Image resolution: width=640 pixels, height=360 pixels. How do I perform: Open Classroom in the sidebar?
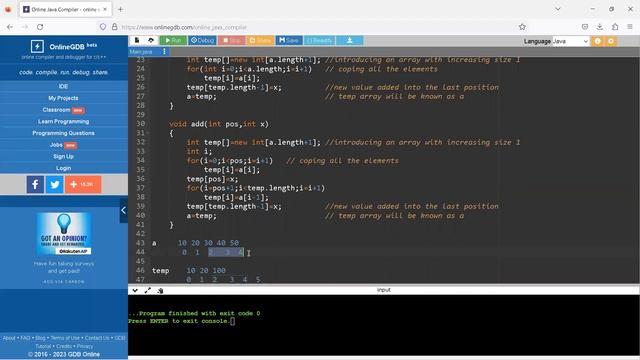tap(63, 110)
